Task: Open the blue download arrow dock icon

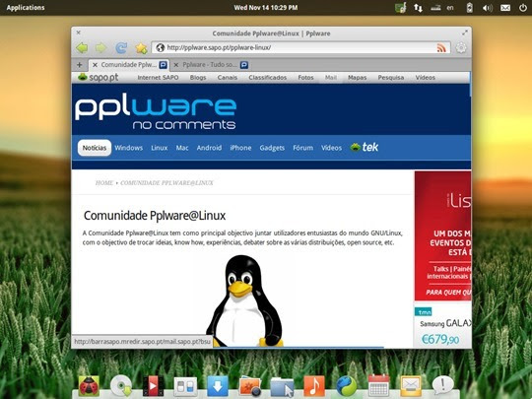Action: (218, 386)
